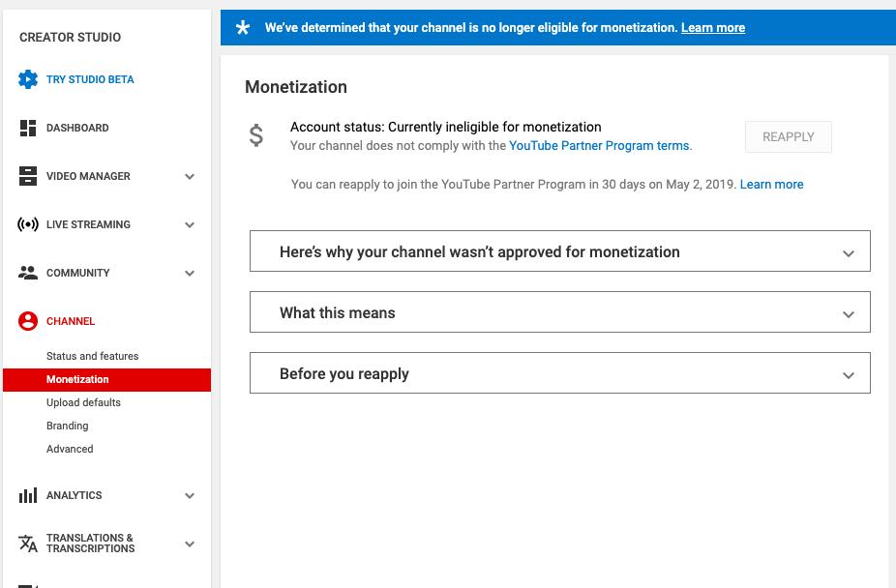The image size is (896, 588).
Task: Expand the 'What this means' panel
Action: click(x=559, y=311)
